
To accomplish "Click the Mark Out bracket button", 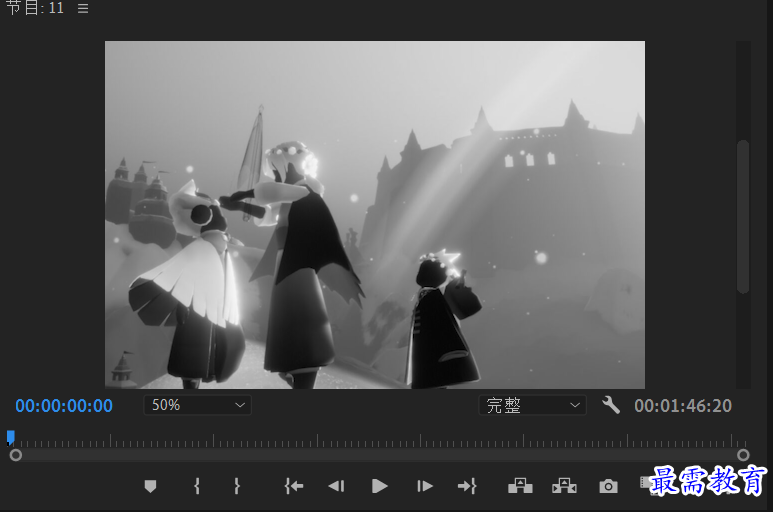I will click(x=237, y=486).
